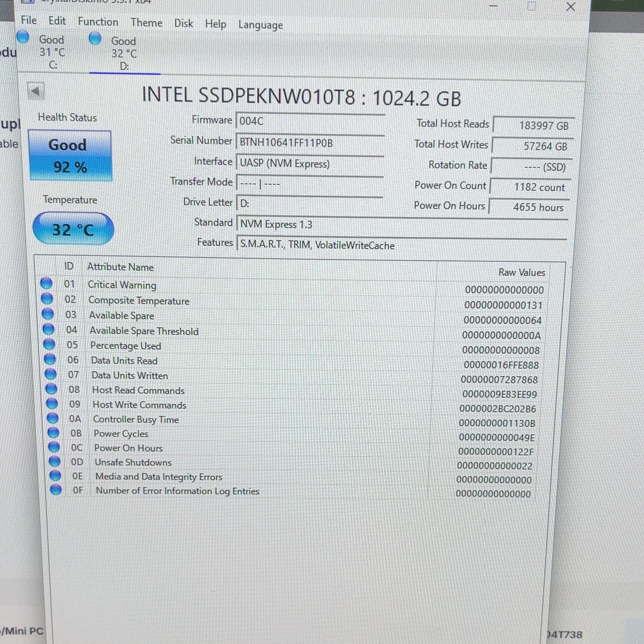Select the Controller Busy Time attribute name
Screen dimensions: 644x644
(136, 419)
